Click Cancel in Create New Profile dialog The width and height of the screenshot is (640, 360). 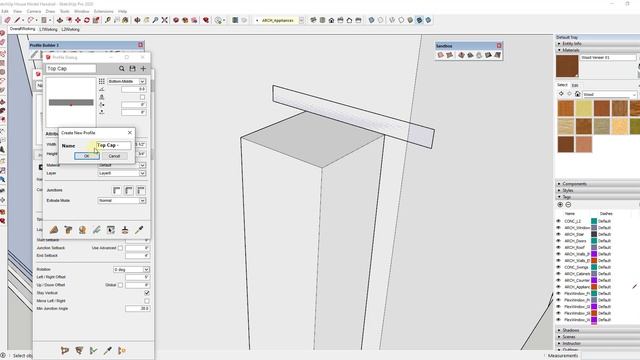[114, 156]
